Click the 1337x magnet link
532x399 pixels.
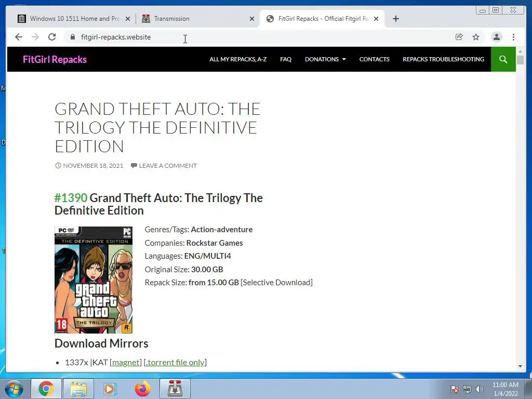point(126,362)
